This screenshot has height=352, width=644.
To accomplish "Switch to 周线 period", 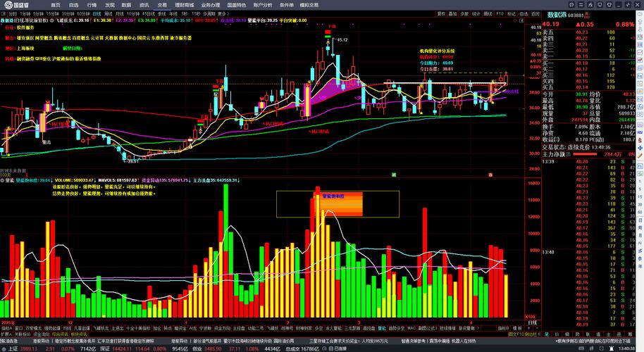I will click(109, 13).
